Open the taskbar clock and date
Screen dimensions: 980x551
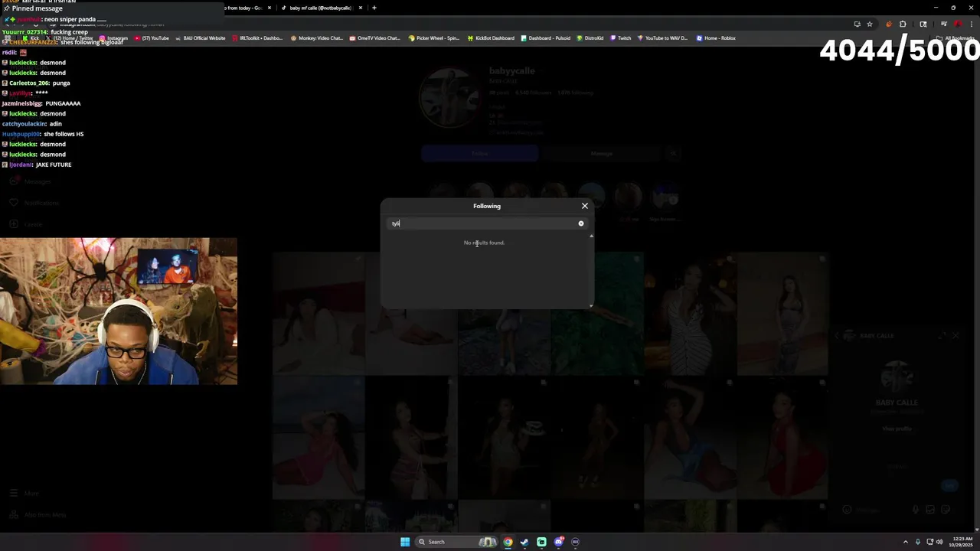pos(962,542)
